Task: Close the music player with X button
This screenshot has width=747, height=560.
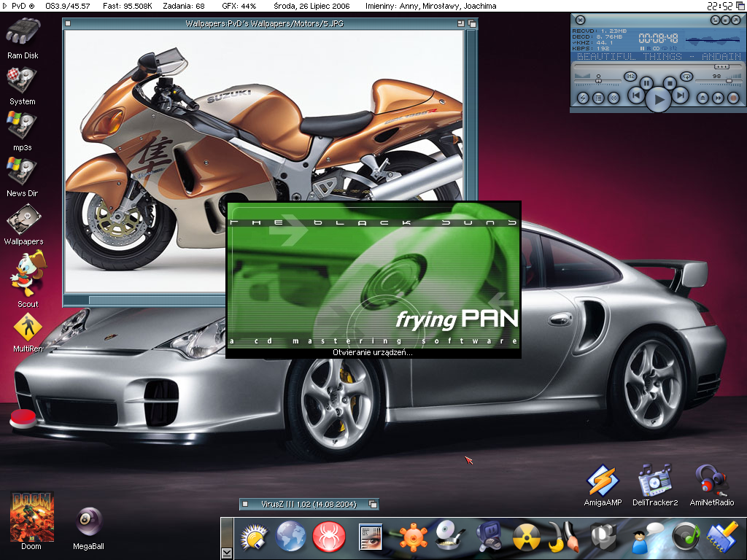Action: [x=580, y=20]
